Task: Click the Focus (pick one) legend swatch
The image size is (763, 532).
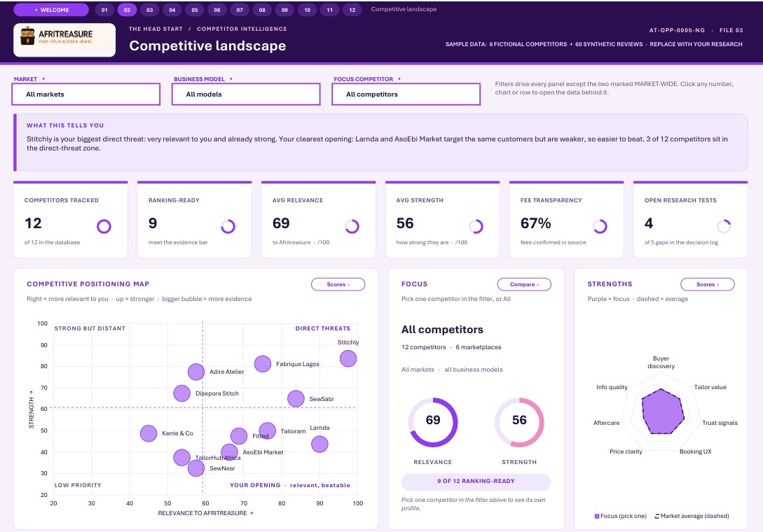Action: [x=597, y=517]
